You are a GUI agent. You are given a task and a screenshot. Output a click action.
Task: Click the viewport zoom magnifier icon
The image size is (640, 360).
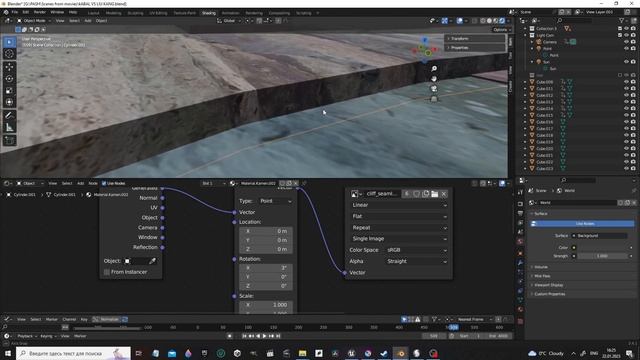pyautogui.click(x=434, y=69)
